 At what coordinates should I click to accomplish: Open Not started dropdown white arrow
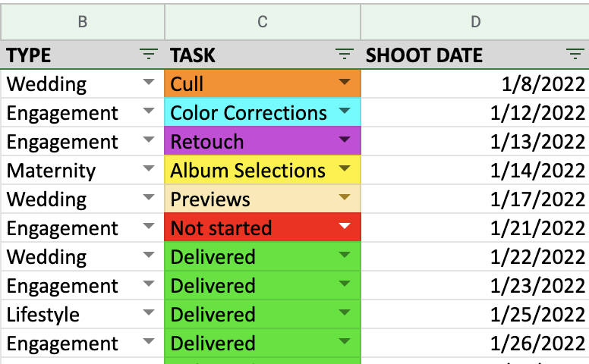[x=345, y=225]
